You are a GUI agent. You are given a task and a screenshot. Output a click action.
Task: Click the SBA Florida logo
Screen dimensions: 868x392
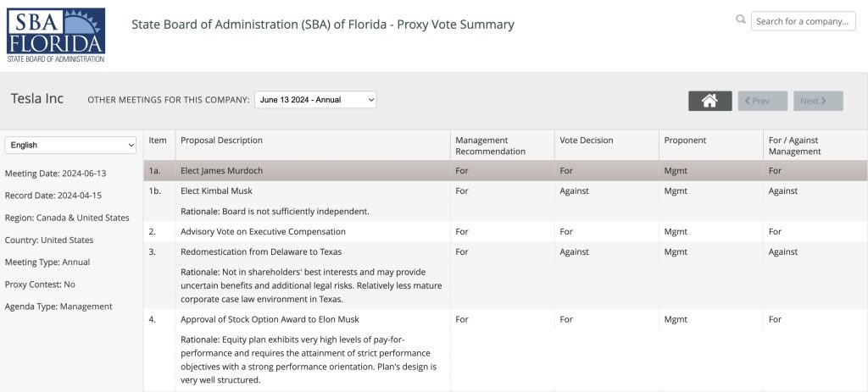tap(55, 34)
